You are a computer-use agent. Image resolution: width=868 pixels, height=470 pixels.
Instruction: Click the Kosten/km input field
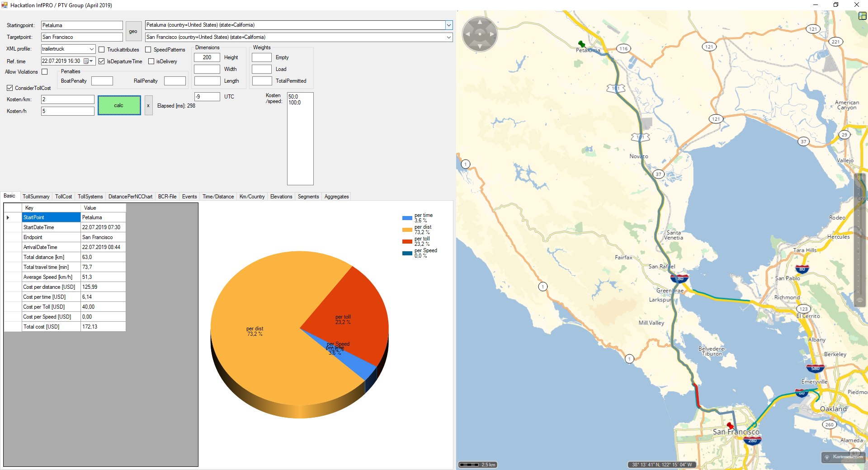pyautogui.click(x=68, y=99)
